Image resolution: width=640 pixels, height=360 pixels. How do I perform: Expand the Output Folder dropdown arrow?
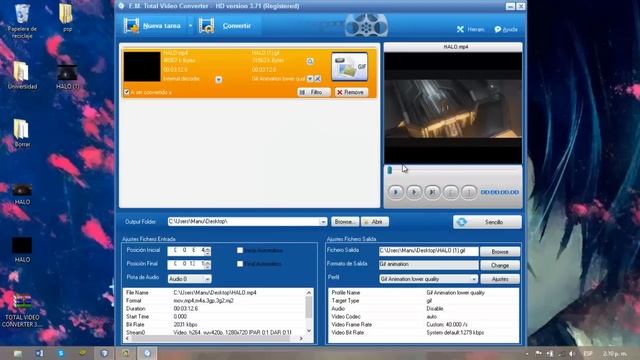(x=323, y=222)
